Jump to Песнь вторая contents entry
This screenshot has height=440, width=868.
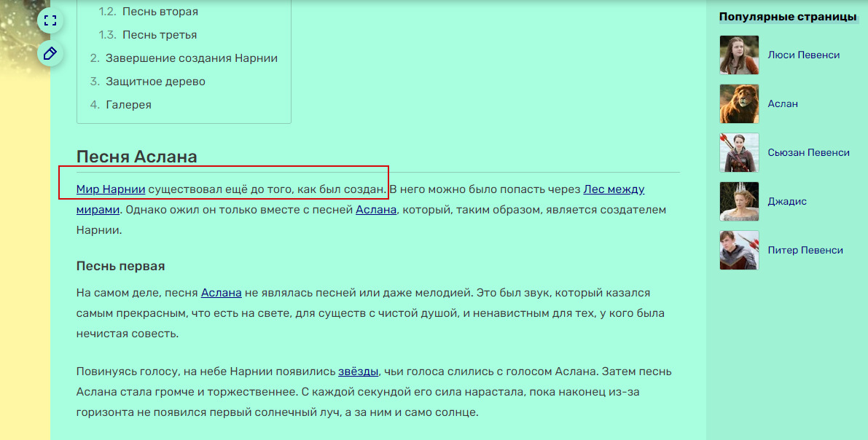[160, 12]
